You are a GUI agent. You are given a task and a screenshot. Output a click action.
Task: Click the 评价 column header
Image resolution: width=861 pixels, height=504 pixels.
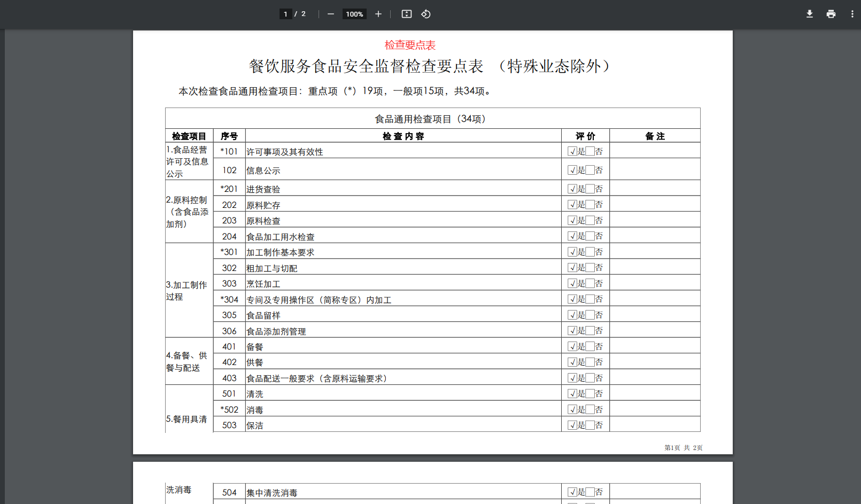585,136
